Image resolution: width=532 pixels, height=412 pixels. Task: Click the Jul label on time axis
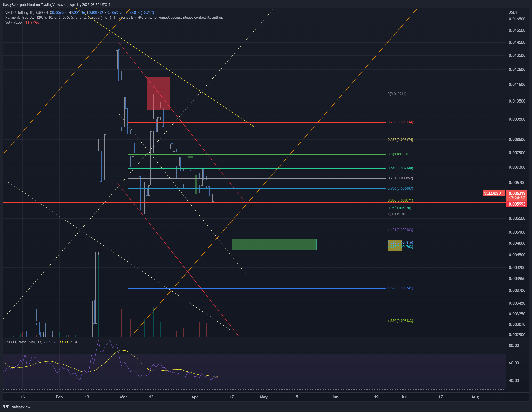(x=404, y=397)
